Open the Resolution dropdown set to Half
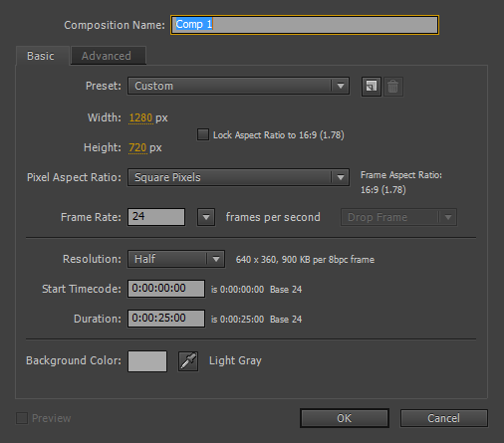 coord(176,259)
